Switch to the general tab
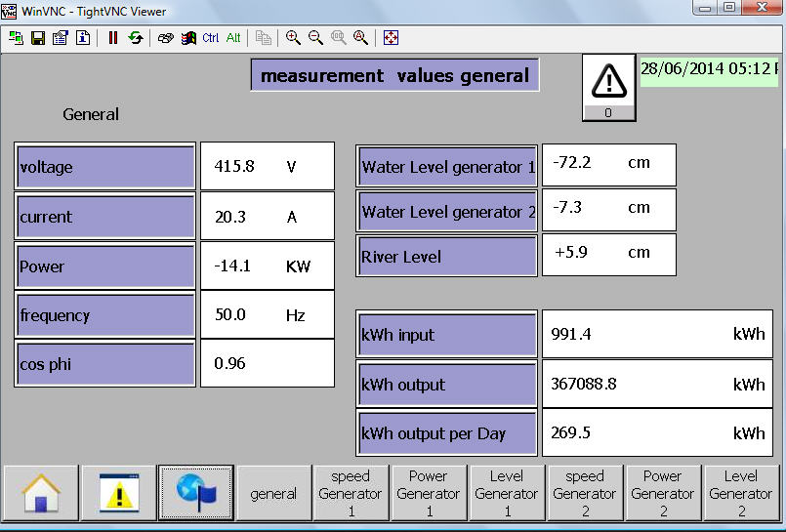 click(x=273, y=494)
